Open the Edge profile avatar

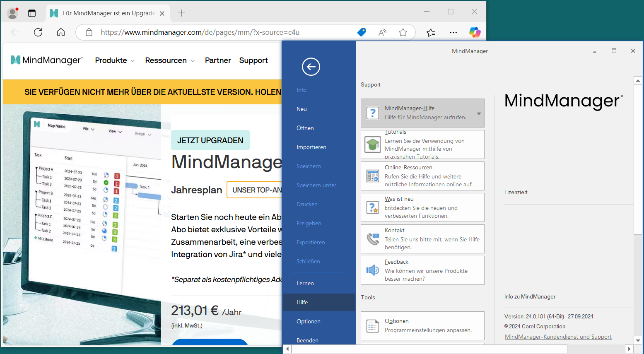tap(13, 13)
